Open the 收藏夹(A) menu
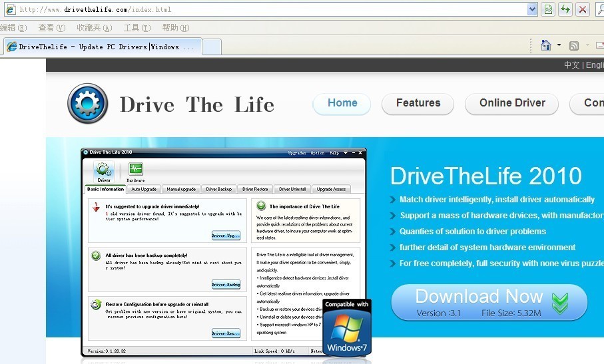 click(94, 28)
